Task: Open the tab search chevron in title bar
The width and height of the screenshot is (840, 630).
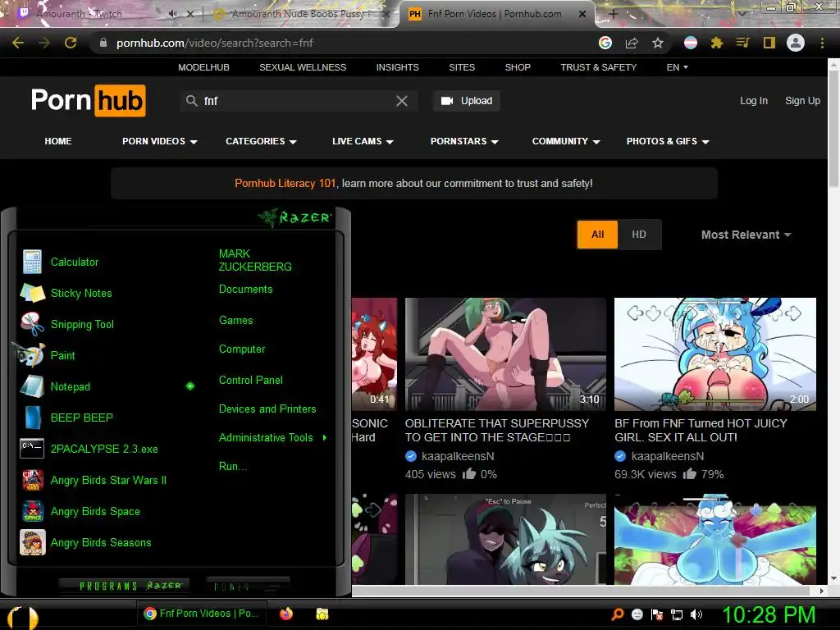Action: coord(742,13)
